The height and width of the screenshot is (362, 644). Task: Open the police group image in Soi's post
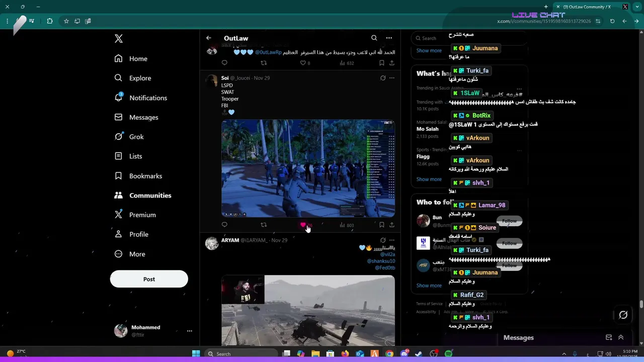tap(308, 168)
